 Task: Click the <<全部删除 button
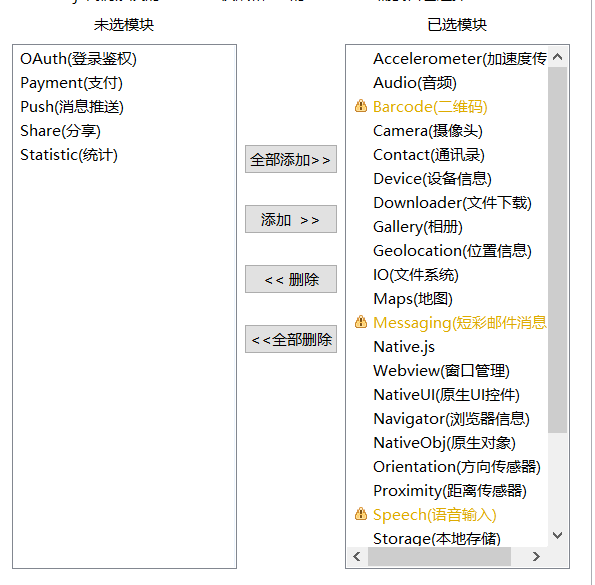coord(291,339)
